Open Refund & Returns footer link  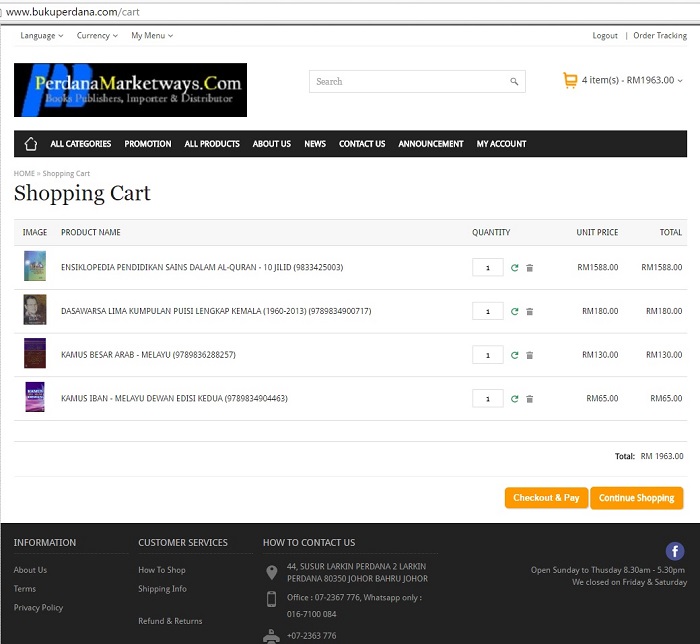click(170, 621)
